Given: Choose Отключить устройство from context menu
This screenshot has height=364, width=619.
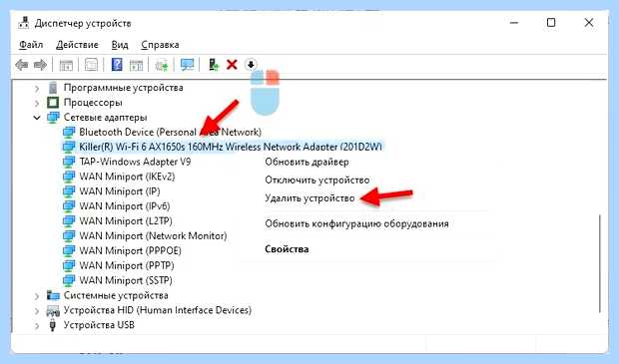Looking at the screenshot, I should (x=317, y=180).
